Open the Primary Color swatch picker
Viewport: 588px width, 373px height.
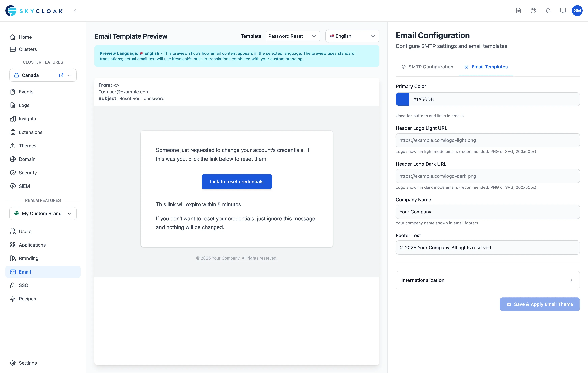[402, 99]
